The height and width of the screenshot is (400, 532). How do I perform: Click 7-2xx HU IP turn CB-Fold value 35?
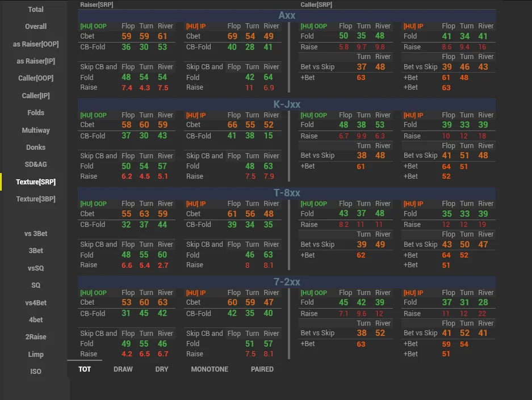(250, 313)
